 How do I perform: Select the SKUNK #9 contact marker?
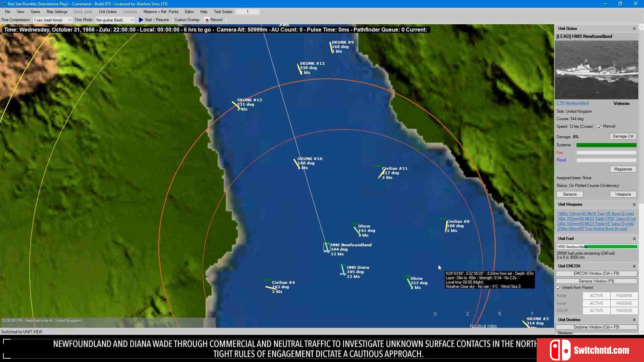coord(331,47)
